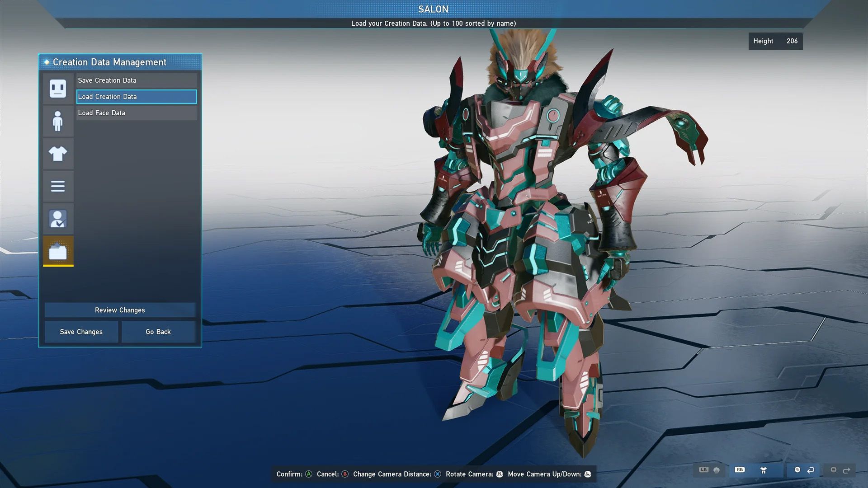Select the face customization icon in the sidebar
The height and width of the screenshot is (488, 868).
(58, 89)
